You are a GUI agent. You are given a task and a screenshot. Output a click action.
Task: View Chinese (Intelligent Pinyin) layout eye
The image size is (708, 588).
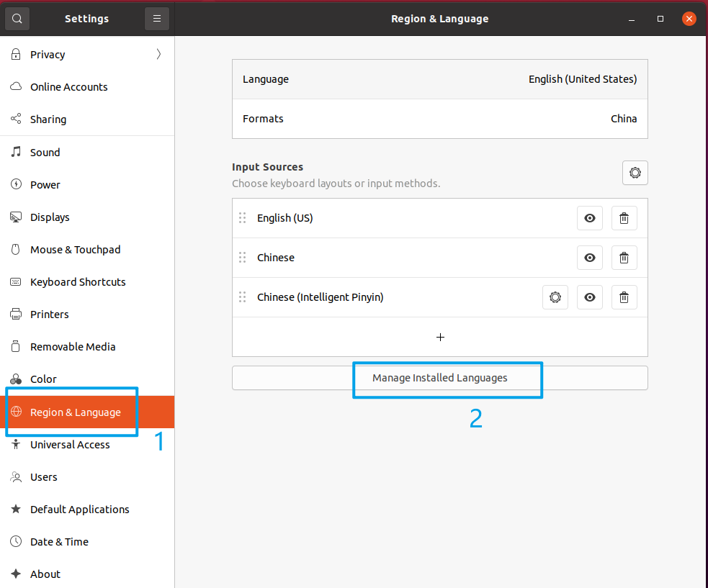(x=590, y=297)
